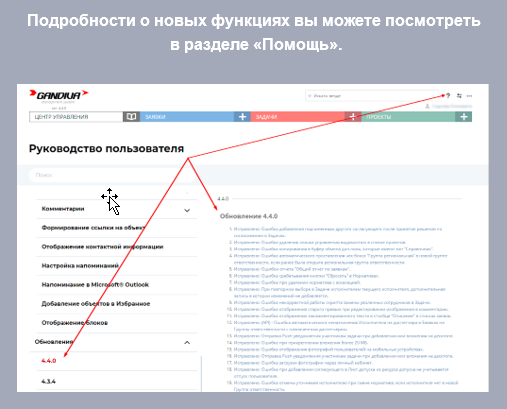Add a new проект with plus icon
This screenshot has width=507, height=409.
[x=464, y=117]
